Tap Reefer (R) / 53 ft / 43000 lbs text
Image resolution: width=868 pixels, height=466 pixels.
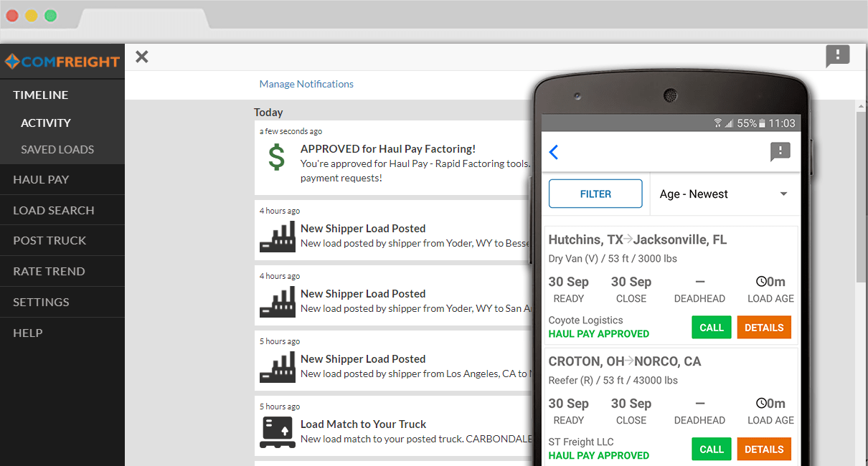[x=613, y=381]
